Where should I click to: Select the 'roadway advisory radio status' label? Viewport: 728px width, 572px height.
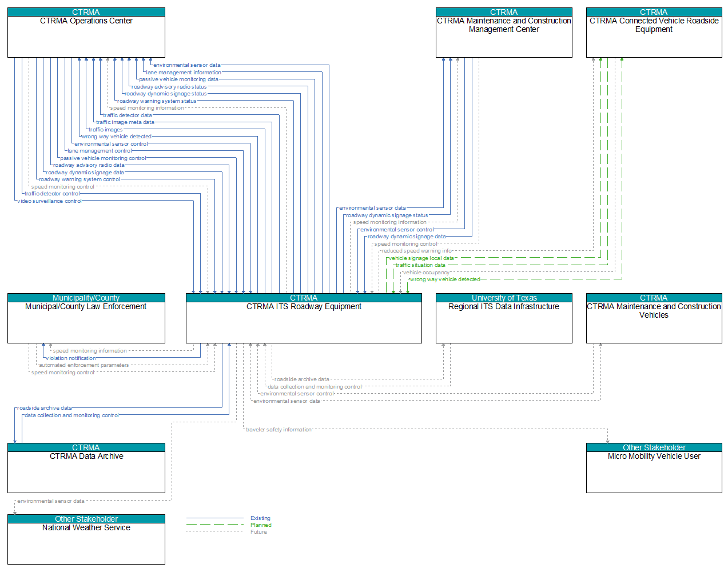tap(169, 87)
